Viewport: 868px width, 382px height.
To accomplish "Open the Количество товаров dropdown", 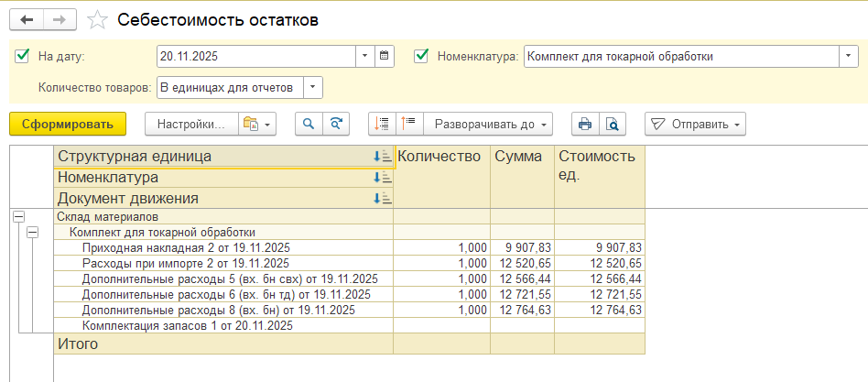I will pyautogui.click(x=312, y=88).
